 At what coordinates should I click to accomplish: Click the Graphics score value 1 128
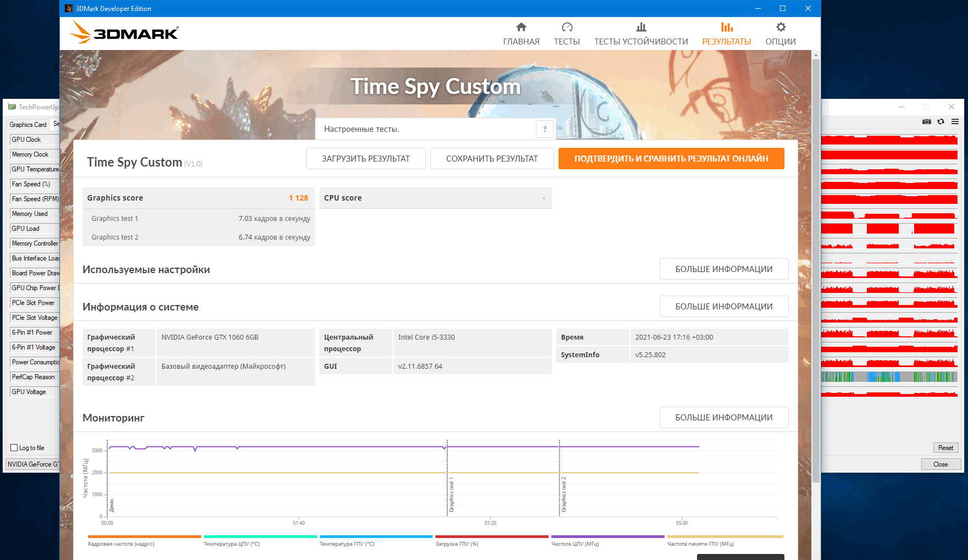pyautogui.click(x=298, y=198)
